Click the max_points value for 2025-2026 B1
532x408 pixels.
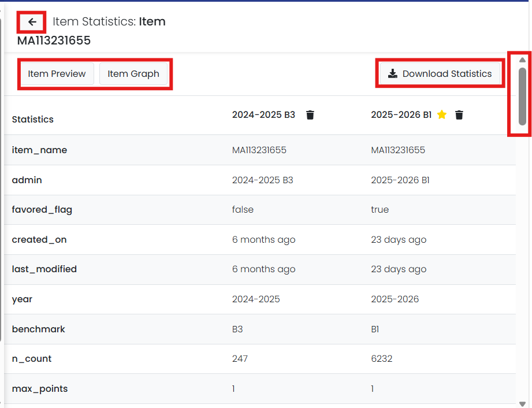[372, 388]
